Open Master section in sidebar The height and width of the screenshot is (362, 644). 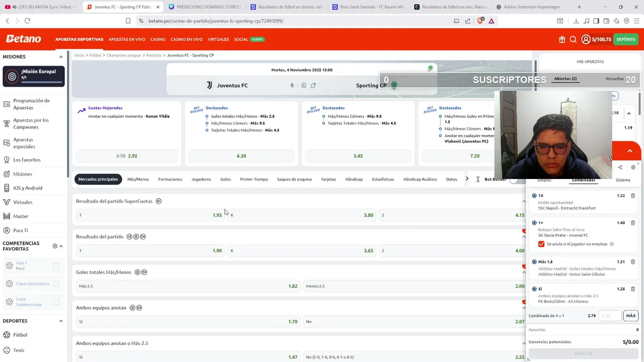21,216
